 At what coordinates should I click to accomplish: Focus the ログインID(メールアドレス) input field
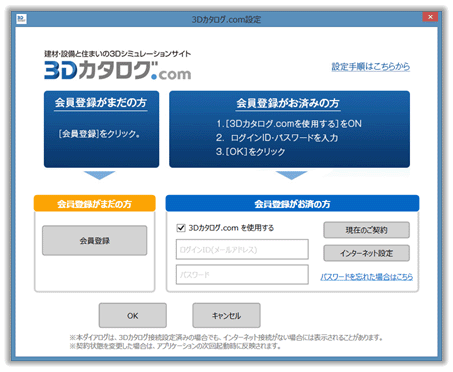[242, 249]
